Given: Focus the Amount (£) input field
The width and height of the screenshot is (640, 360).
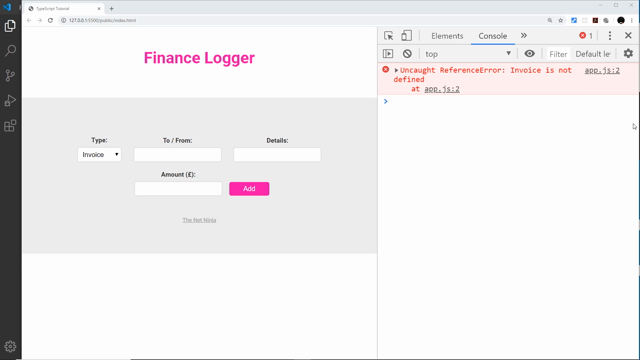Looking at the screenshot, I should point(178,189).
